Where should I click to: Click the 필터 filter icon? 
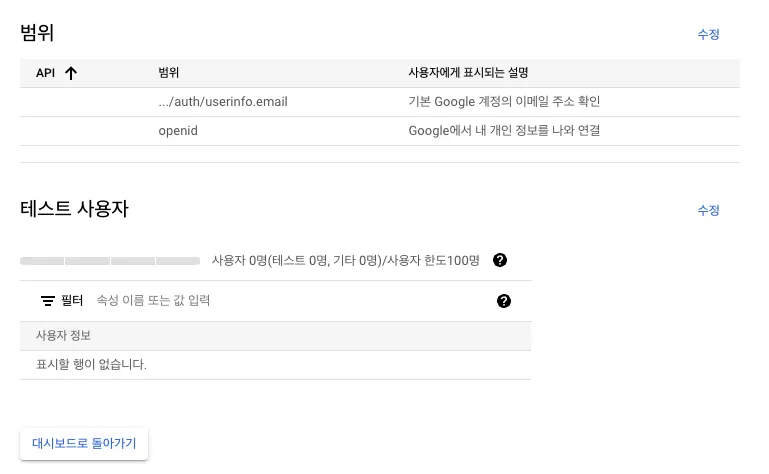[47, 300]
